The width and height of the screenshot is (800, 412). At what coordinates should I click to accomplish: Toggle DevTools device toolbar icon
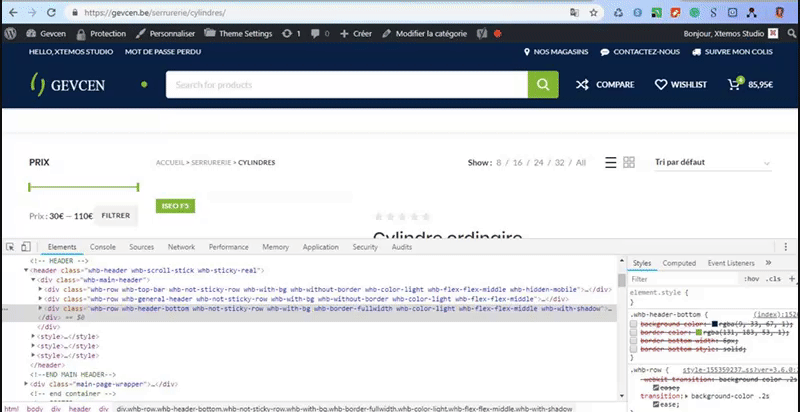pos(26,247)
